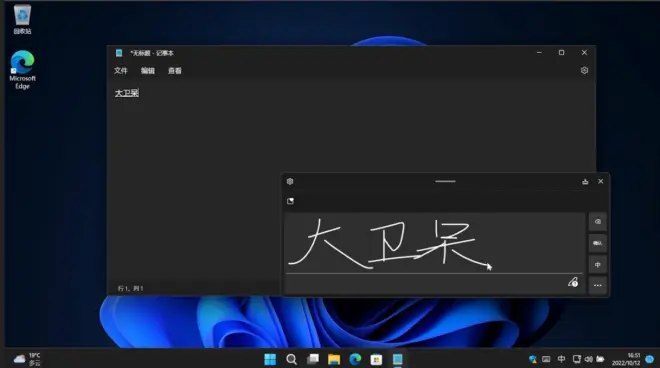
Task: Toggle the 中 IME indicator in system tray
Action: (562, 359)
